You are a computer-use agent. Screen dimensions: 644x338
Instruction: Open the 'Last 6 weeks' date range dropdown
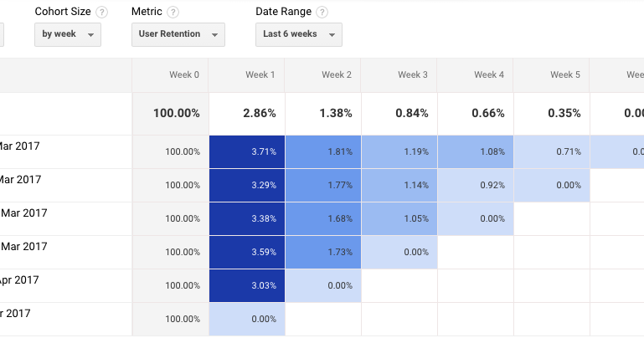point(298,34)
